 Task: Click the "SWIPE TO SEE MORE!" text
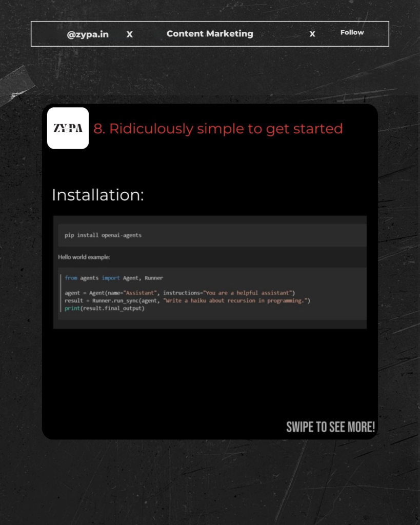point(331,427)
